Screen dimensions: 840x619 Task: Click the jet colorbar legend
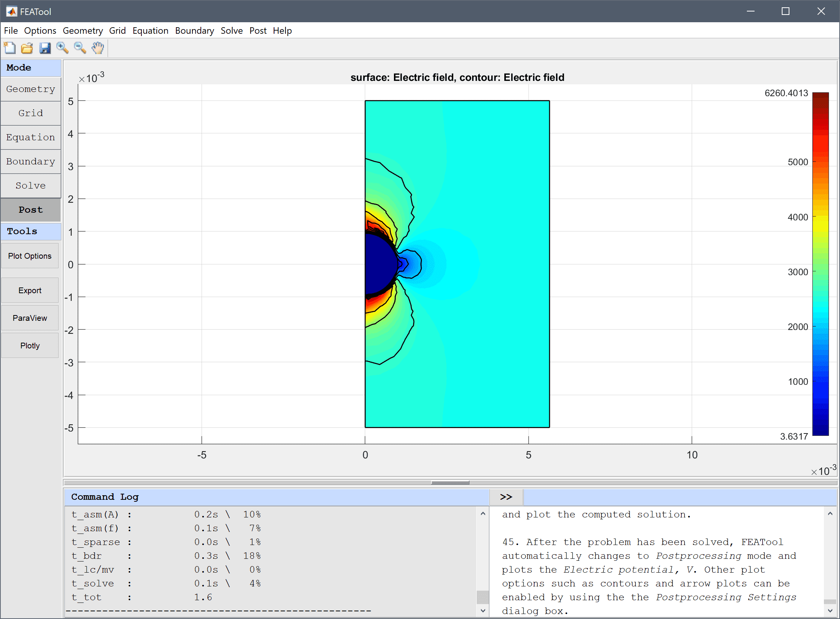click(x=820, y=264)
